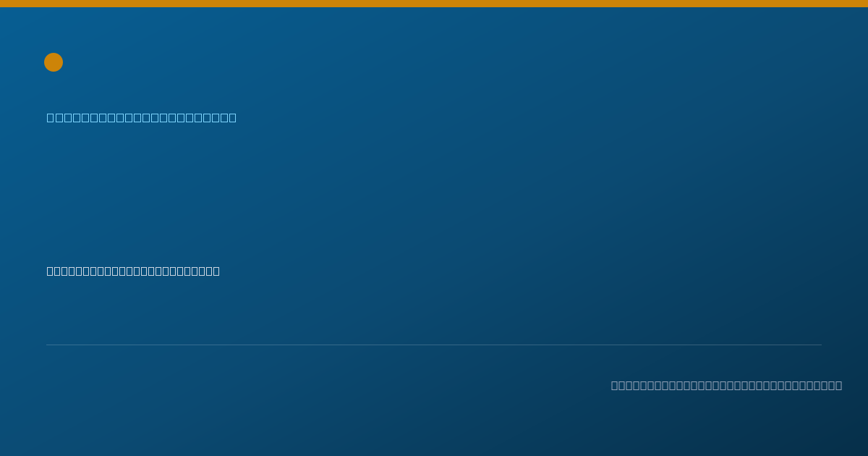Click the gray footer text at bottom-right
This screenshot has width=868, height=456.
[x=726, y=385]
